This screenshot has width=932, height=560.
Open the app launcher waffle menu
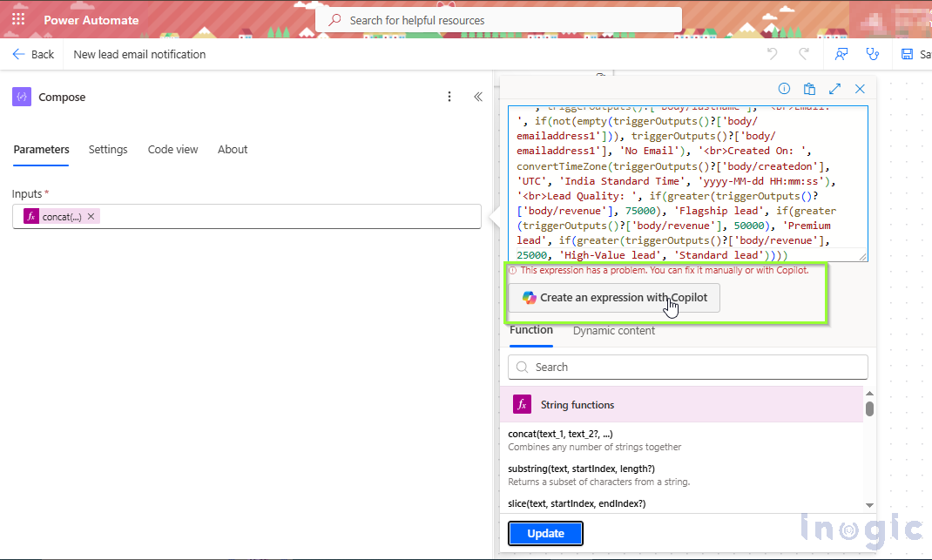(x=18, y=19)
